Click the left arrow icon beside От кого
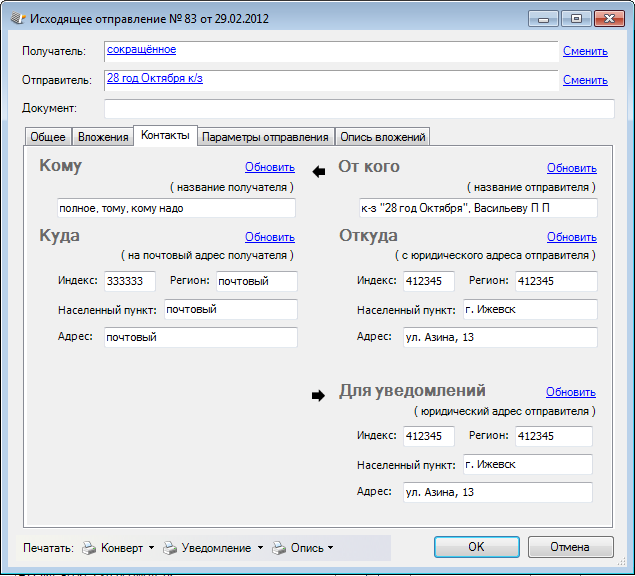The width and height of the screenshot is (635, 576). pos(320,171)
